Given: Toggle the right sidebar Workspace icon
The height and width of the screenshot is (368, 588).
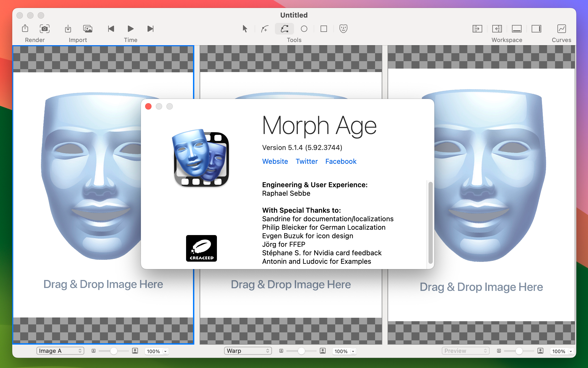Looking at the screenshot, I should click(x=536, y=28).
